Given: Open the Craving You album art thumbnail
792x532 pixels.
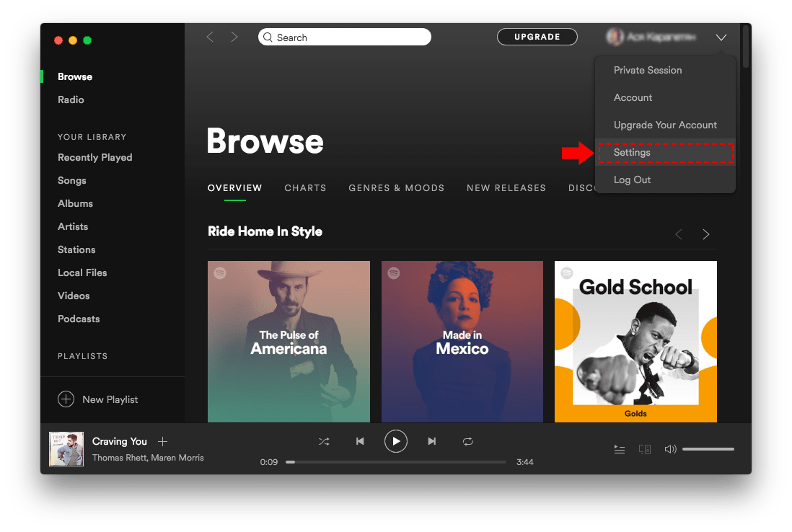Looking at the screenshot, I should [x=66, y=449].
